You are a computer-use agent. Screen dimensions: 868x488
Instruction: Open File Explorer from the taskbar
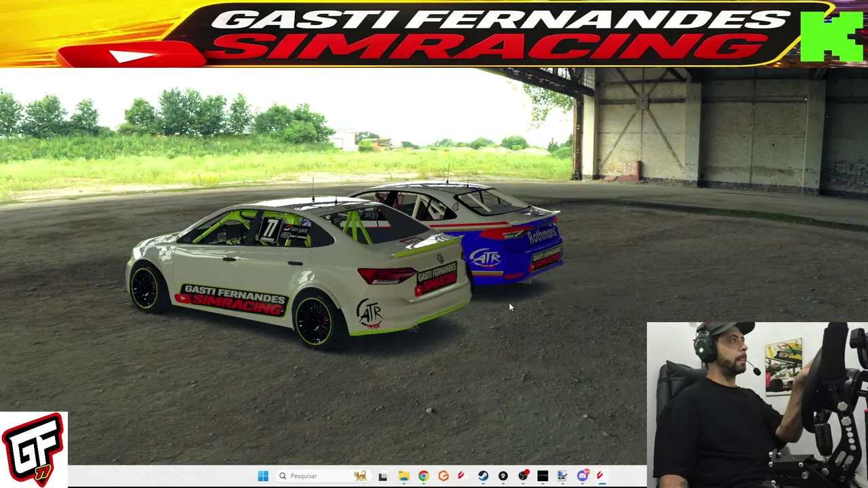point(403,476)
